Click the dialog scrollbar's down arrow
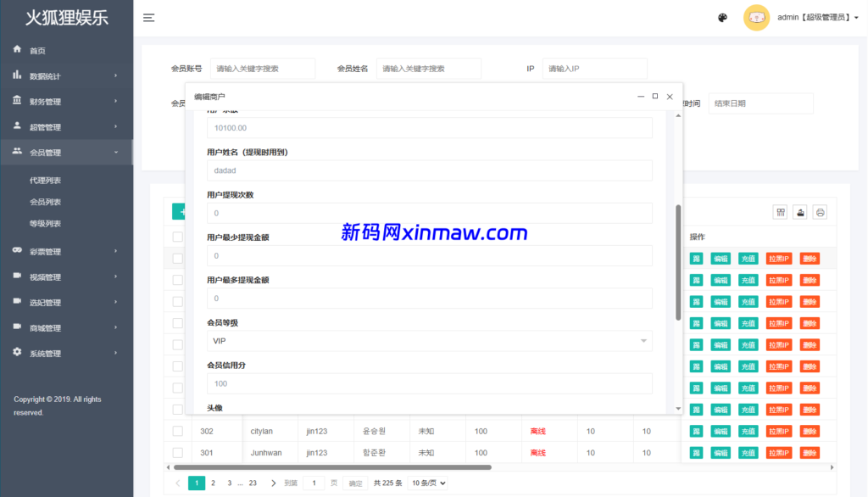This screenshot has width=868, height=497. 678,409
